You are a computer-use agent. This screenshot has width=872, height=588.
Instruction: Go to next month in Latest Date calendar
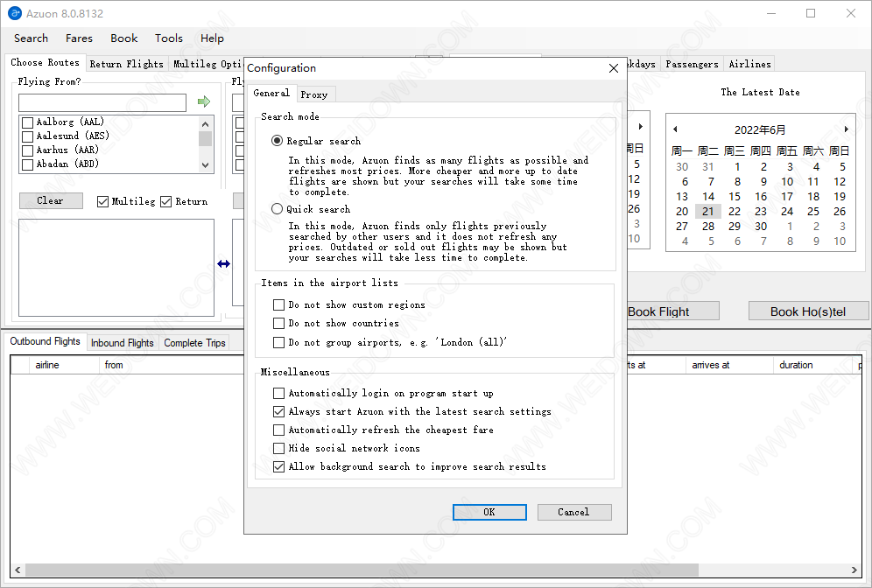[846, 129]
